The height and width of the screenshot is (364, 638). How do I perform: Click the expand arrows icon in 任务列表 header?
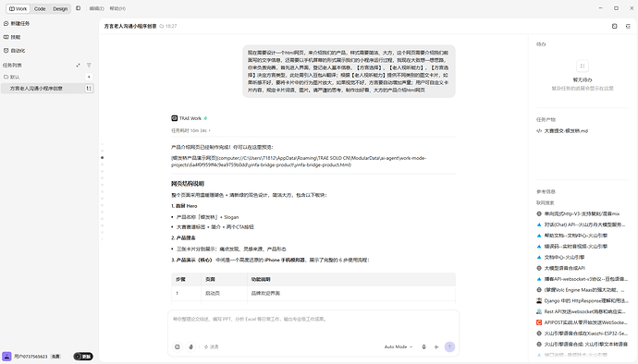tap(78, 65)
